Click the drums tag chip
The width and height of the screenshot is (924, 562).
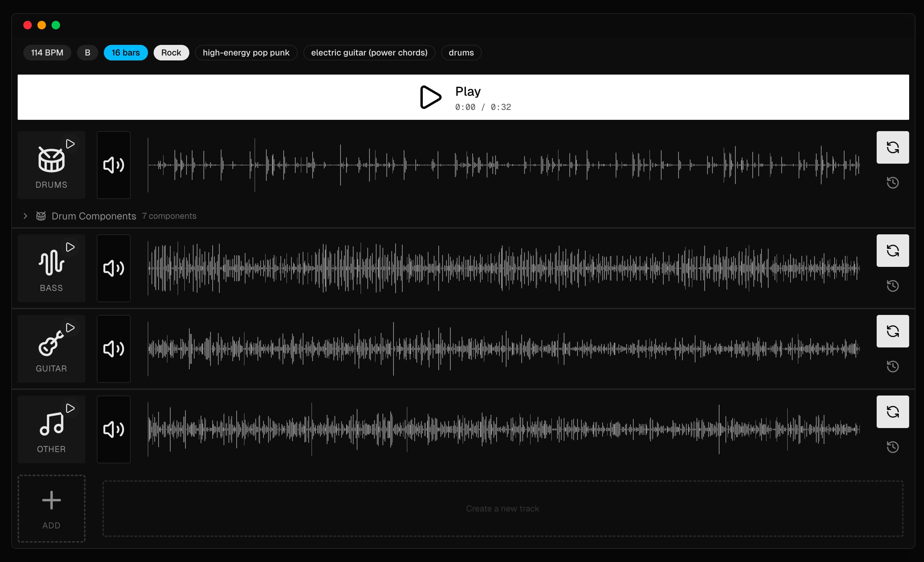coord(461,53)
